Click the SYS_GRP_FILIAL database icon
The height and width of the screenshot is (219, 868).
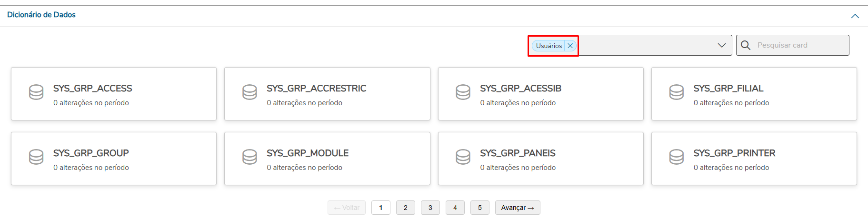pos(676,92)
